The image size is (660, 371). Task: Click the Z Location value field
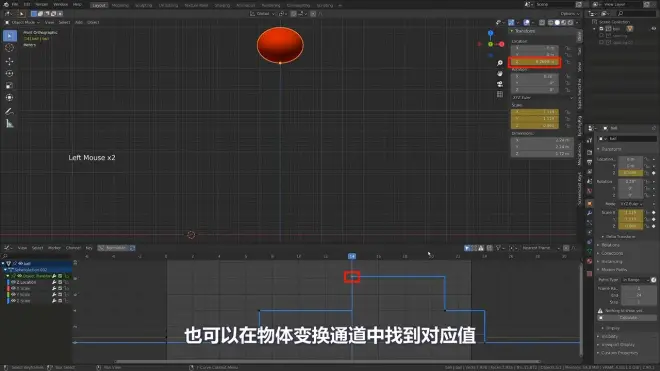[535, 62]
